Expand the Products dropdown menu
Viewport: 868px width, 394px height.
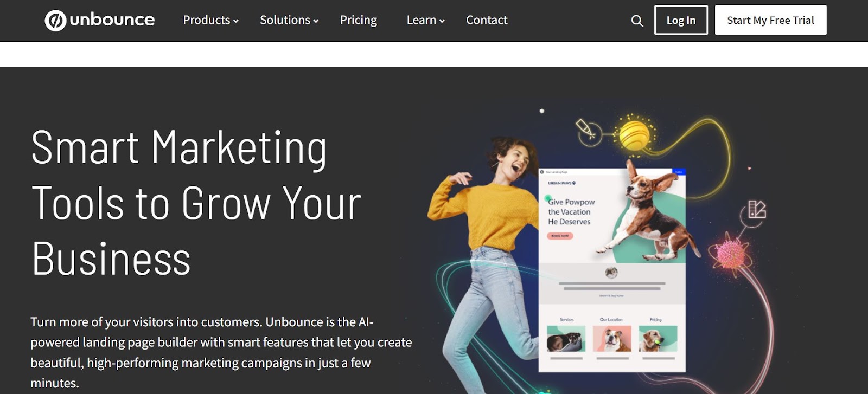210,20
